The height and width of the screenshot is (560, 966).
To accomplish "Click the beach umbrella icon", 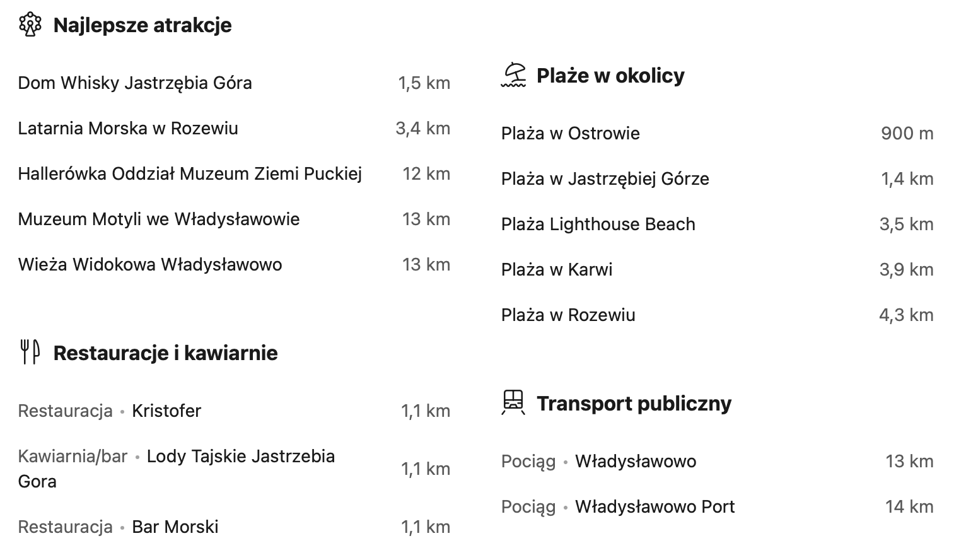I will 513,75.
